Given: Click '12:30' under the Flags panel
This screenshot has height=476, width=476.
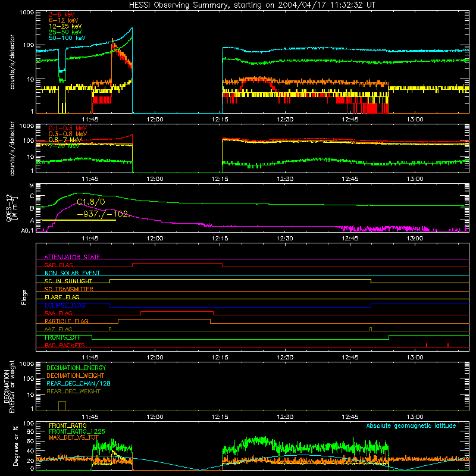Looking at the screenshot, I should (x=285, y=358).
